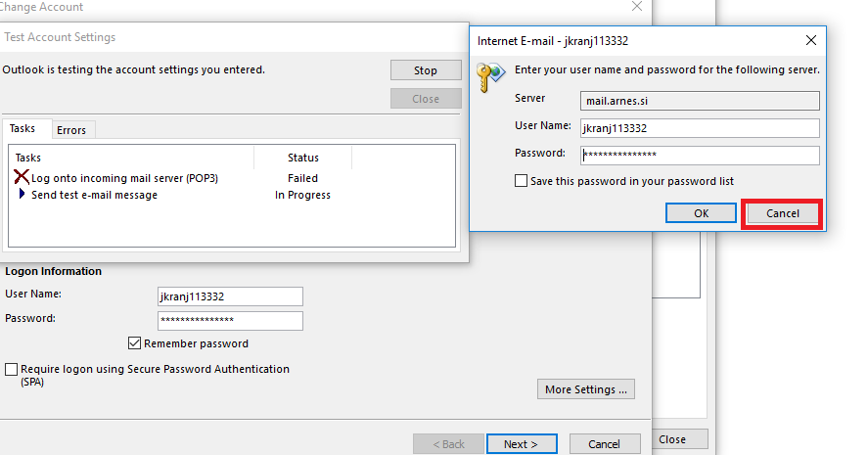The height and width of the screenshot is (455, 868).
Task: Select the Tasks tab
Action: click(x=23, y=128)
